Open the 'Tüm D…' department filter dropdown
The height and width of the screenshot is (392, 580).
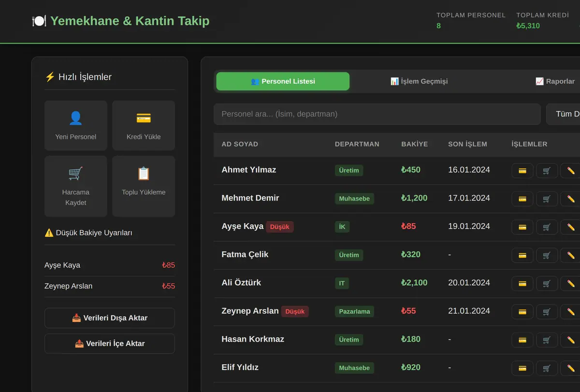pos(563,114)
